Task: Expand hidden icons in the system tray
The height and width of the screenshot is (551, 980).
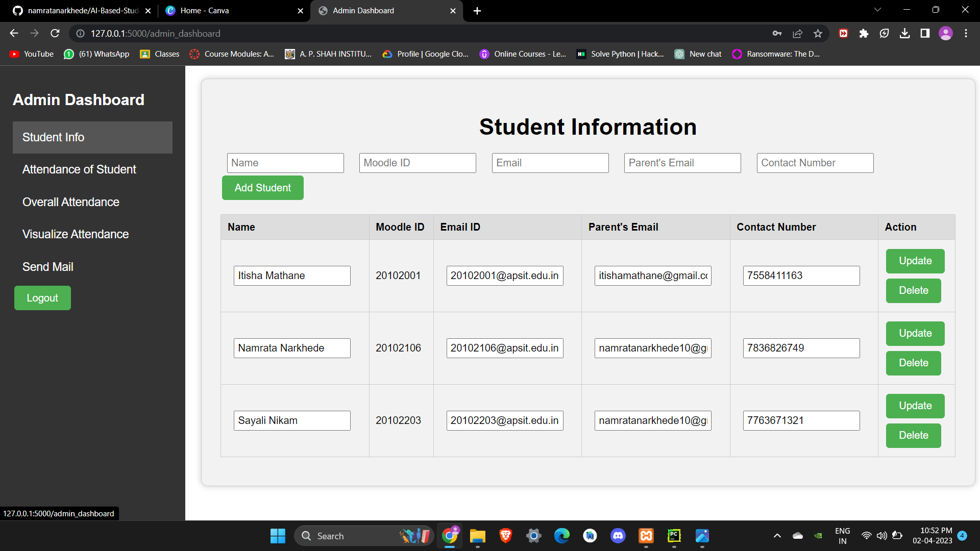Action: 777,536
